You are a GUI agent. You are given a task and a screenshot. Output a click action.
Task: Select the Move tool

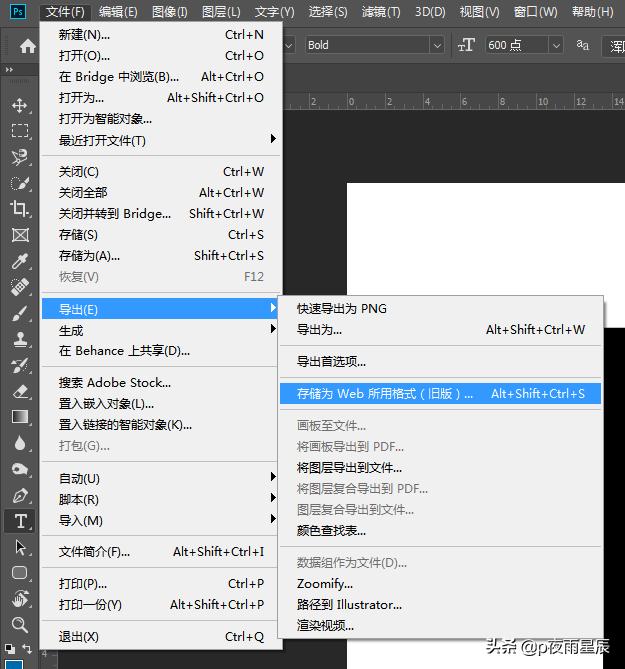20,105
